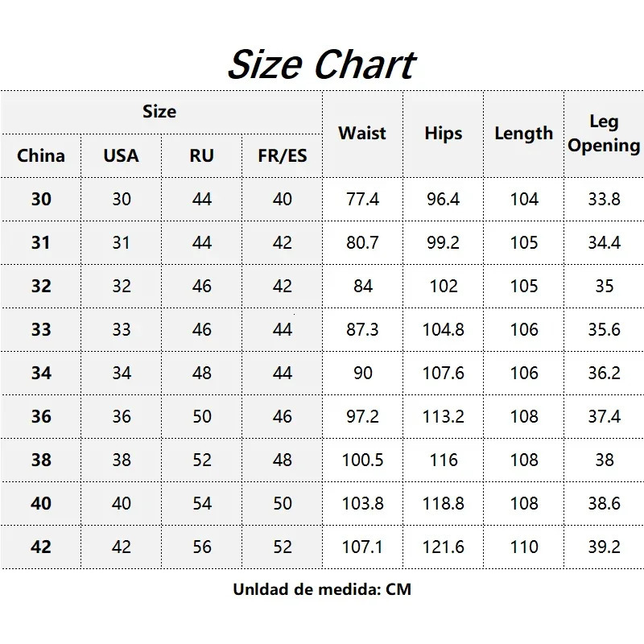644x644 pixels.
Task: Select the Length column header
Action: point(523,134)
